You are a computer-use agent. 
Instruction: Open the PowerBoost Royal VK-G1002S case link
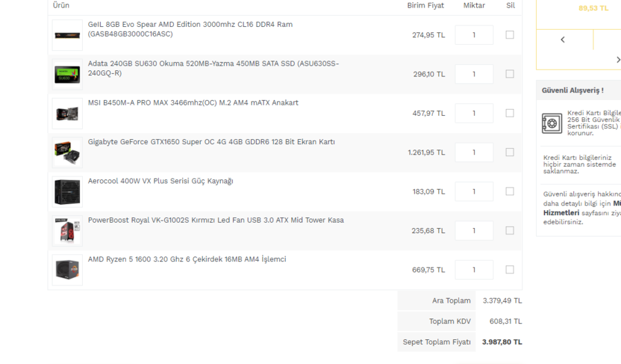tap(215, 221)
